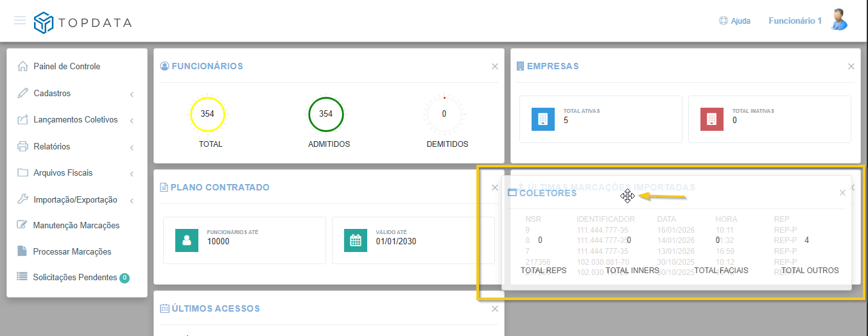This screenshot has height=336, width=868.
Task: Click the red building icon for Total Inativas
Action: point(711,119)
